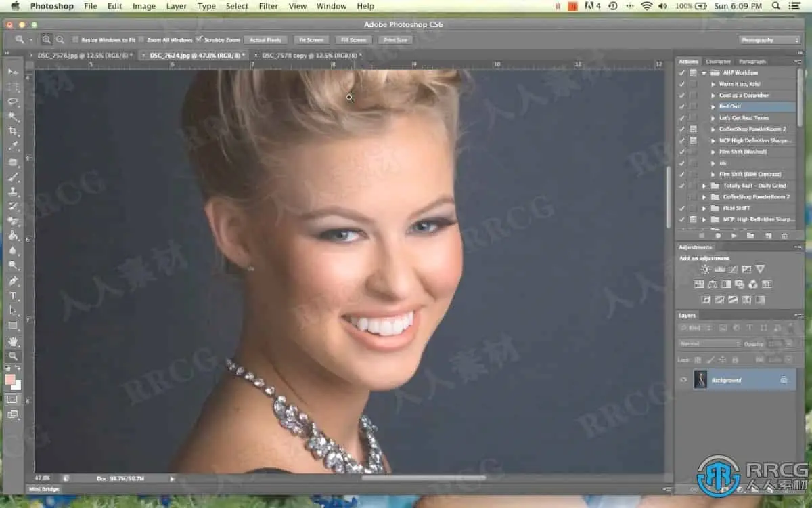The image size is (812, 508).
Task: Toggle the checkmark for the FILM SHIFT set
Action: point(682,208)
